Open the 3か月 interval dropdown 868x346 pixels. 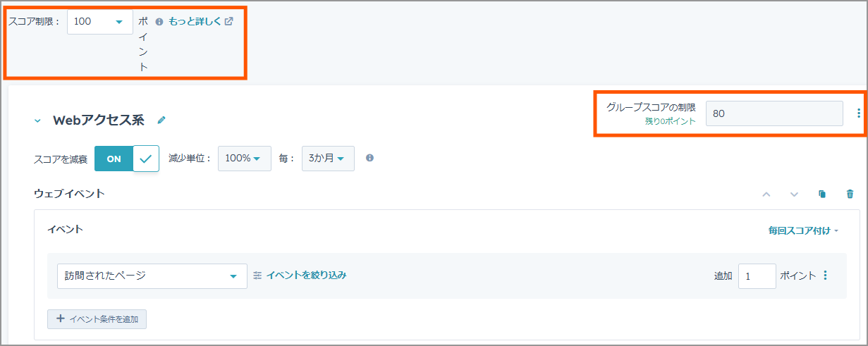328,159
